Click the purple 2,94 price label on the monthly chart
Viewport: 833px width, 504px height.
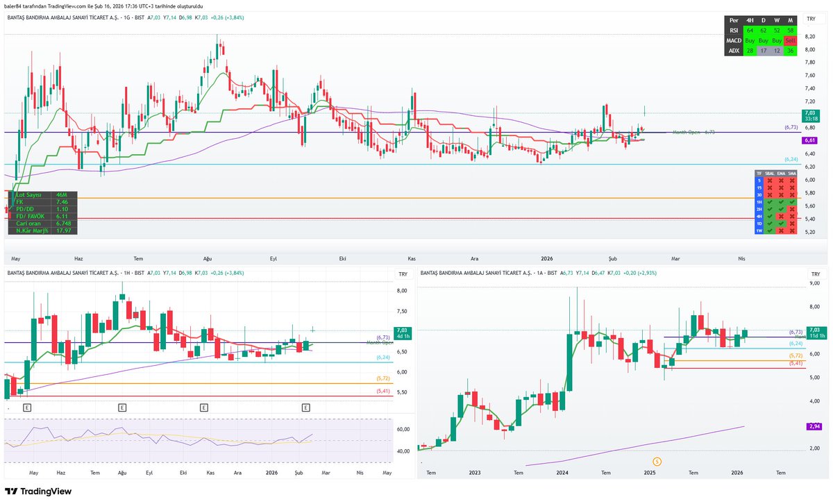click(x=814, y=426)
